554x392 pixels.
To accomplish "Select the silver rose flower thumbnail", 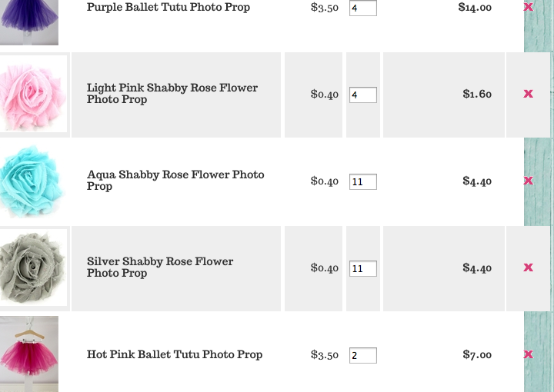I will tap(33, 268).
